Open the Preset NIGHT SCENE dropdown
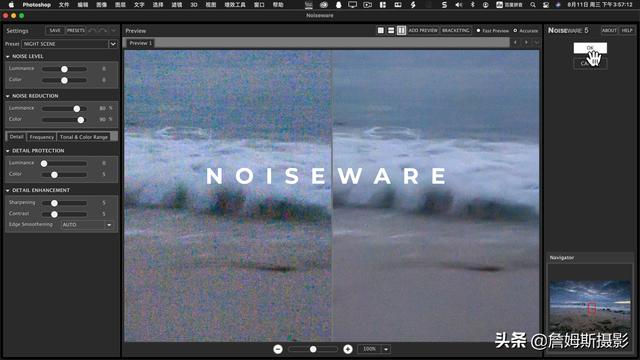The height and width of the screenshot is (360, 640). coord(70,44)
